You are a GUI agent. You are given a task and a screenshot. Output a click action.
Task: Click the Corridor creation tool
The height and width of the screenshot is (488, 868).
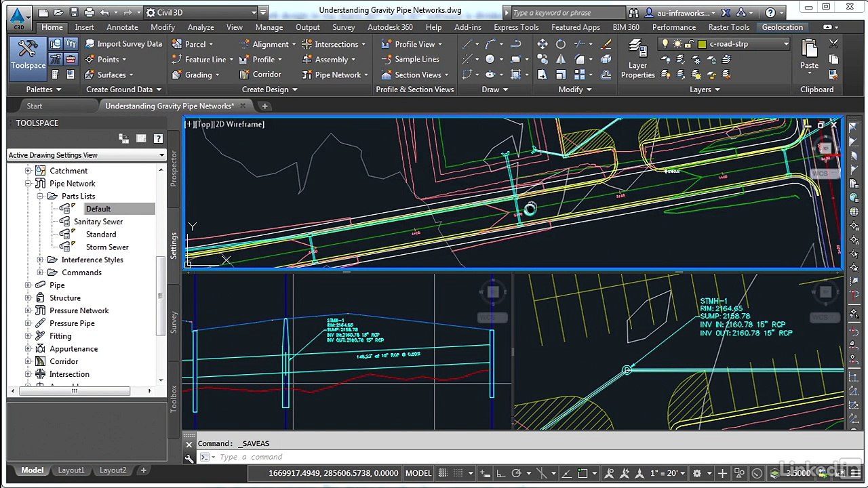(260, 75)
